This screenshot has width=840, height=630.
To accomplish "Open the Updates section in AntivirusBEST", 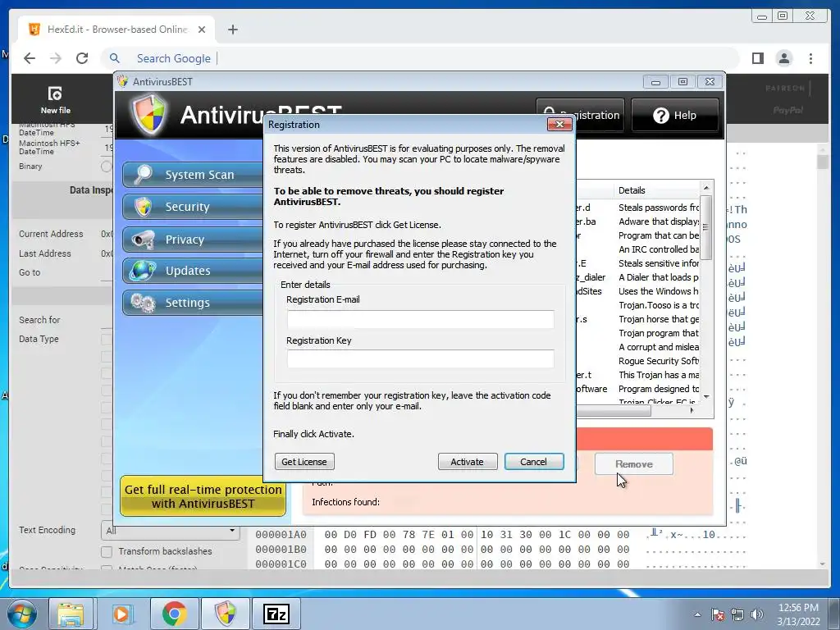I will pos(193,271).
